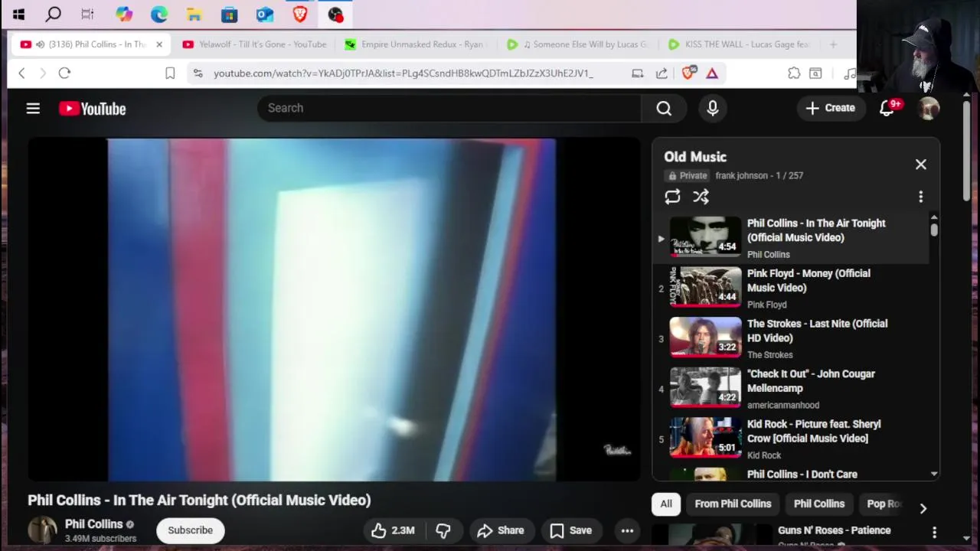Open Phil Collins channel avatar

pyautogui.click(x=42, y=531)
